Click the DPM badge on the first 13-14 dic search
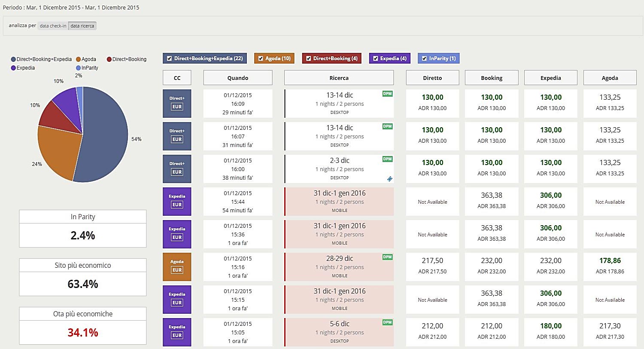Viewport: 644px width, 349px height. click(x=387, y=92)
